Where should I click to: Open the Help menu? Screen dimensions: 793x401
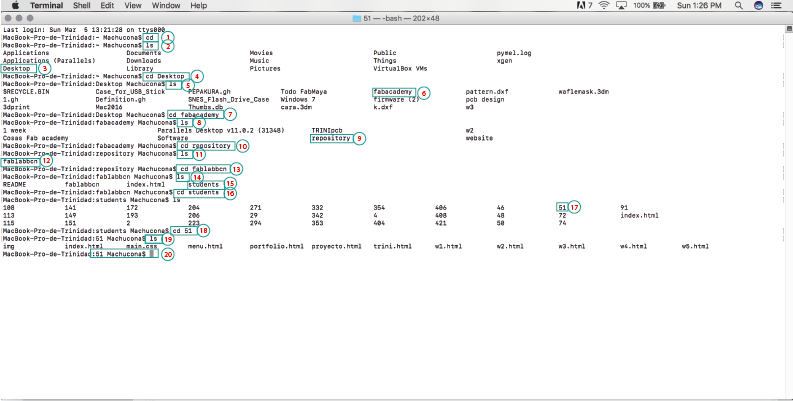199,6
